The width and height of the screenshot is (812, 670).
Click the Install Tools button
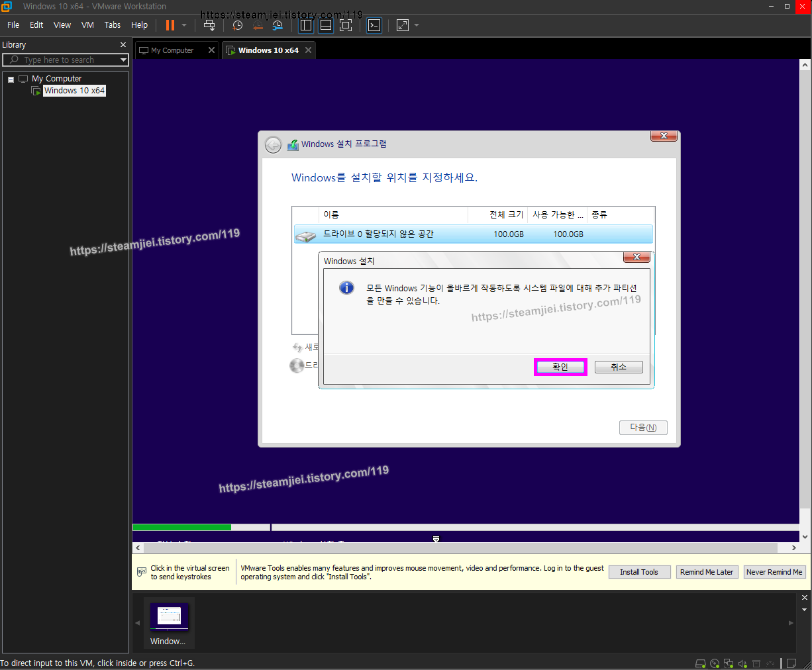tap(639, 572)
